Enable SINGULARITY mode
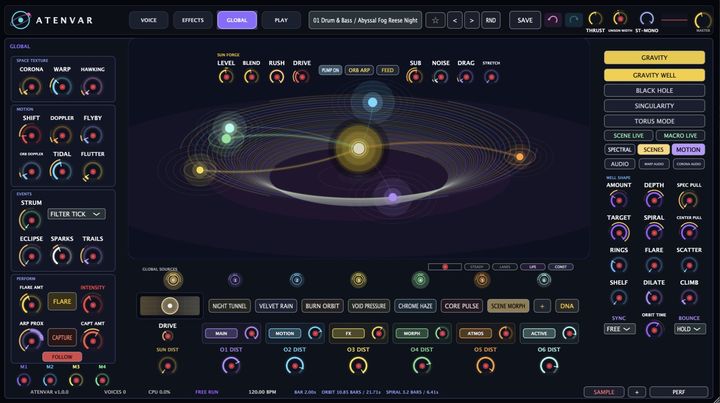Viewport: 720px width, 403px height. (654, 106)
